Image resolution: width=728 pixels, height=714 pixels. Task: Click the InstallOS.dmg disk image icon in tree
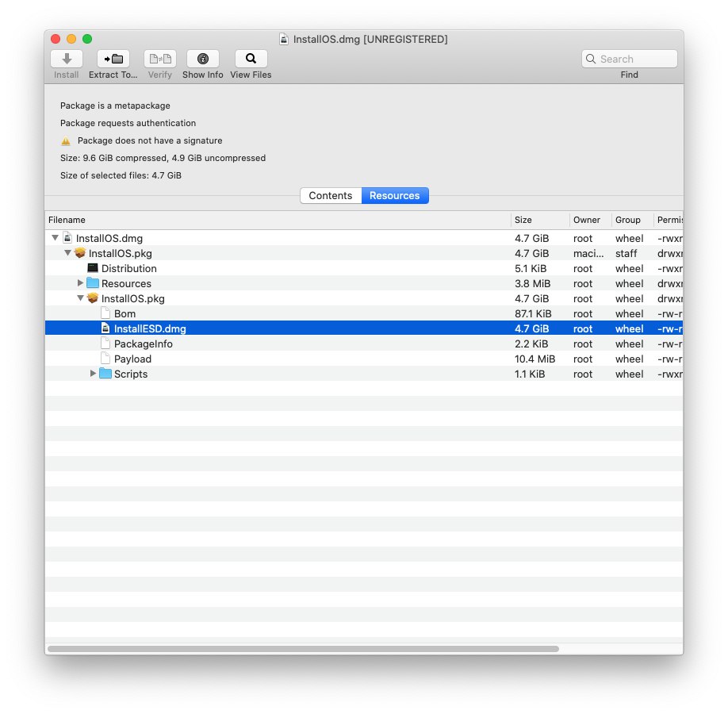pos(67,238)
